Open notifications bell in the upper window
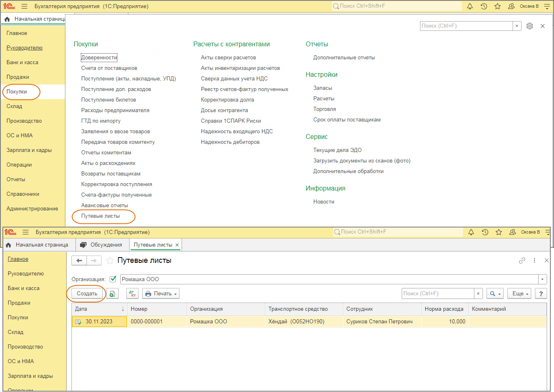The height and width of the screenshot is (392, 554). point(470,6)
